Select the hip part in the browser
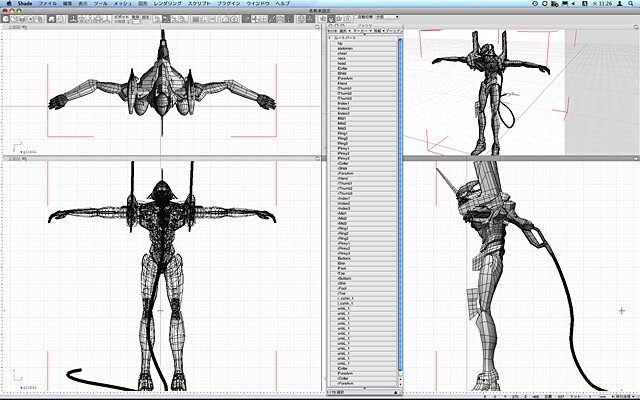 tap(363, 43)
